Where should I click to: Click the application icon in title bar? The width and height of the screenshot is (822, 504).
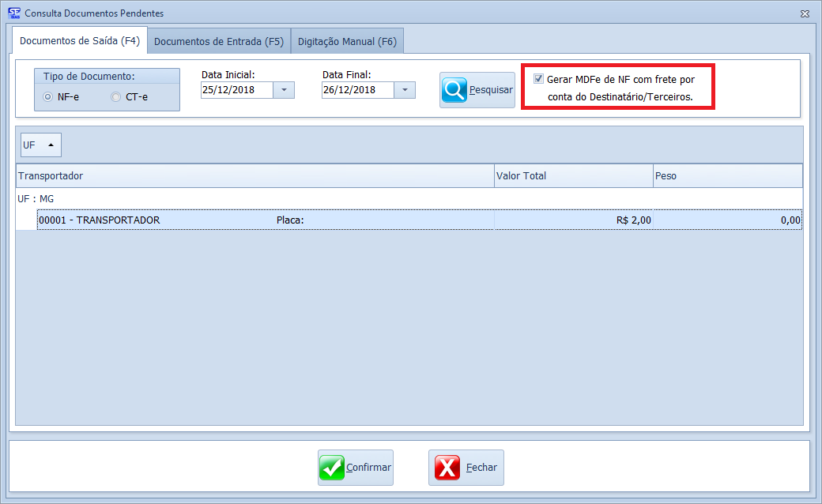click(13, 13)
